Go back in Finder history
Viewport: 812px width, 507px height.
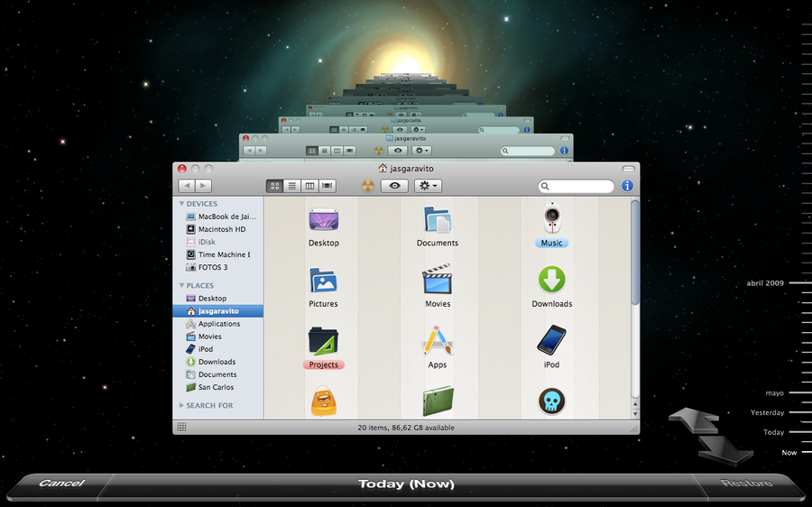(x=187, y=186)
